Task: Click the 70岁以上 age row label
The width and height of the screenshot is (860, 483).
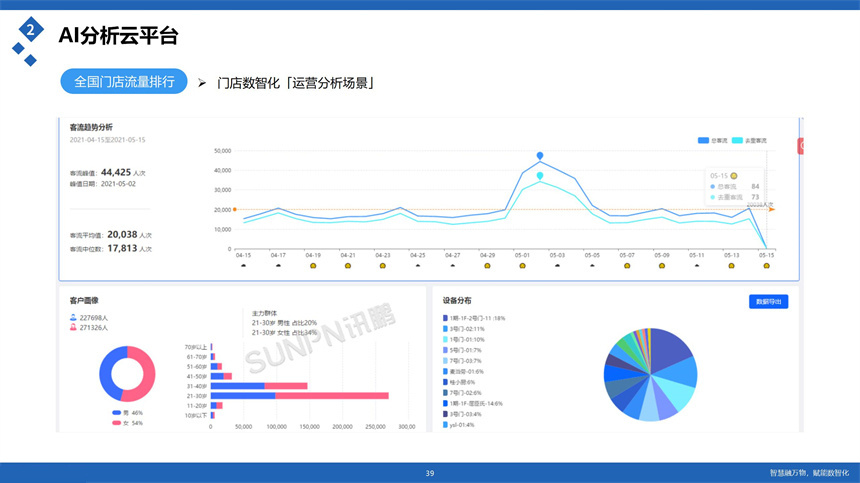Action: coord(196,347)
